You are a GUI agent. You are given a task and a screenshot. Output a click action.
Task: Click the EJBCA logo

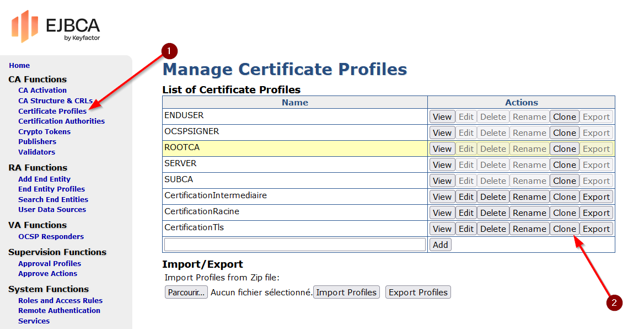[x=56, y=26]
